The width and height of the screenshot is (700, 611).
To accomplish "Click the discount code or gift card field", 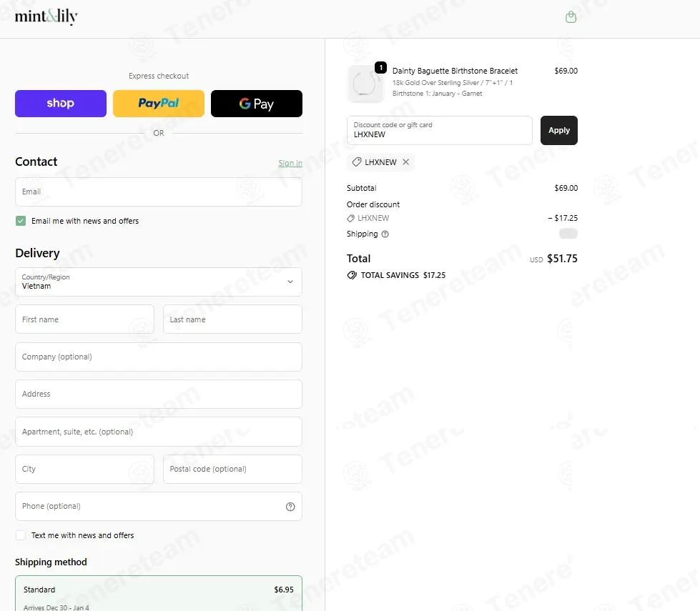I will tap(439, 131).
